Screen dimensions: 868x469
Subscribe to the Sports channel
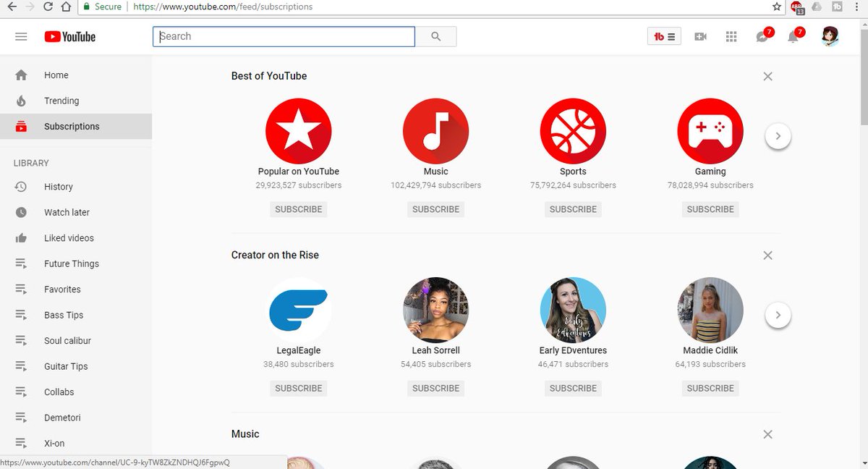tap(573, 209)
